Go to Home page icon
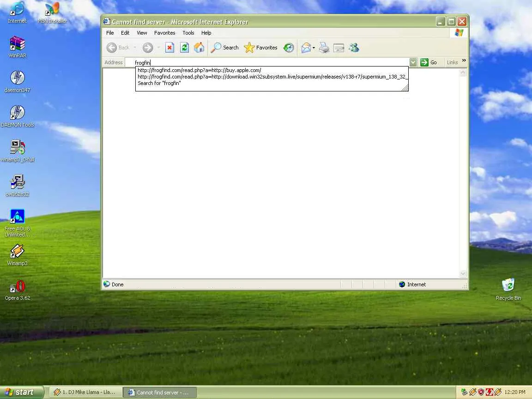This screenshot has height=399, width=532. click(x=199, y=48)
